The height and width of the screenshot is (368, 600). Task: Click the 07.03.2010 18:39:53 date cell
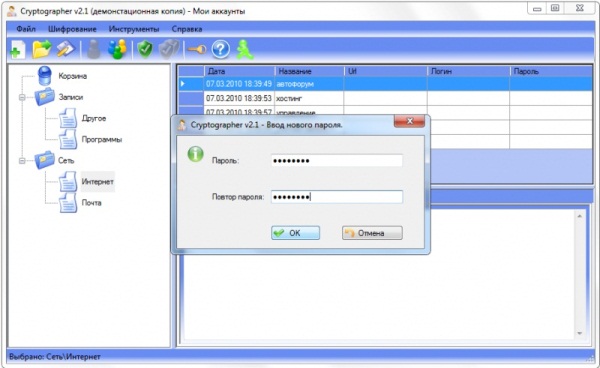click(239, 98)
